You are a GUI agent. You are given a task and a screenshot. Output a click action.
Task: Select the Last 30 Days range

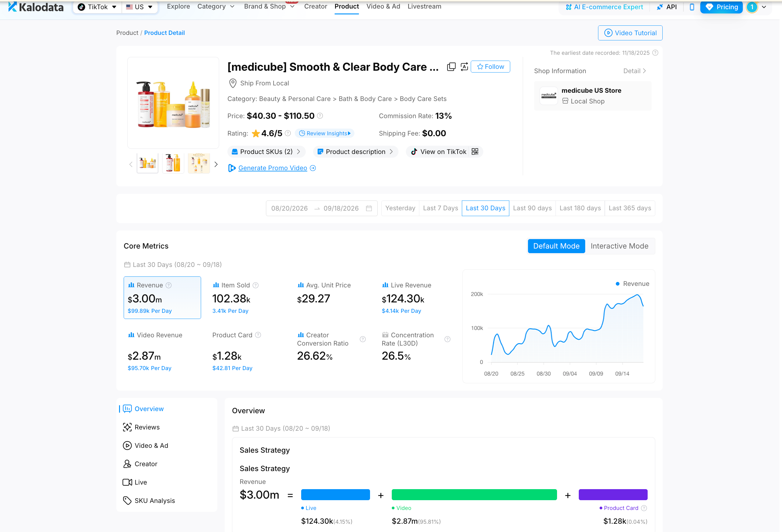485,208
